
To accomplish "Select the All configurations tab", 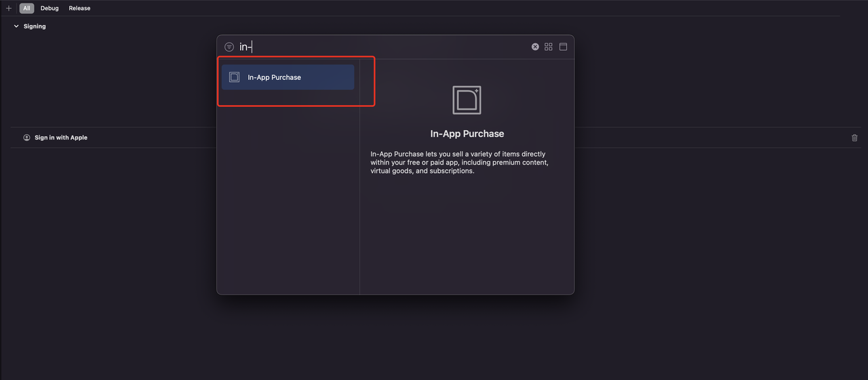I will point(26,8).
